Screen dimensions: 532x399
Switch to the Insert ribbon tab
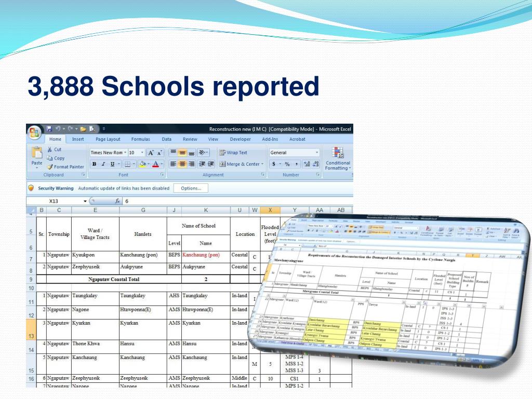point(78,139)
